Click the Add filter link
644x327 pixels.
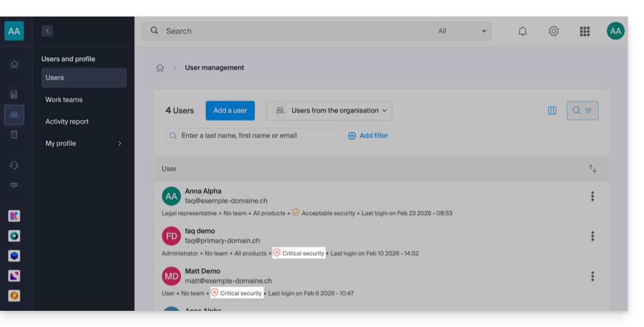(368, 136)
